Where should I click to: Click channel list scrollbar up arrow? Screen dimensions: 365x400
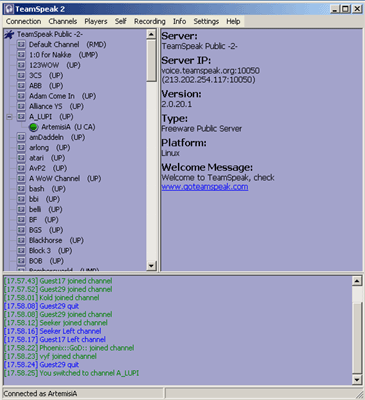click(x=151, y=34)
